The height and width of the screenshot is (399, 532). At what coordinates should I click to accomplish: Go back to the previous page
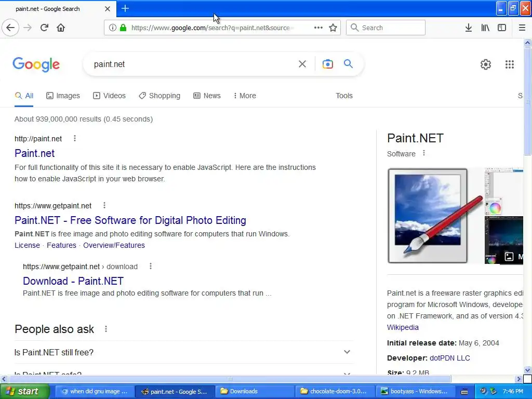10,28
